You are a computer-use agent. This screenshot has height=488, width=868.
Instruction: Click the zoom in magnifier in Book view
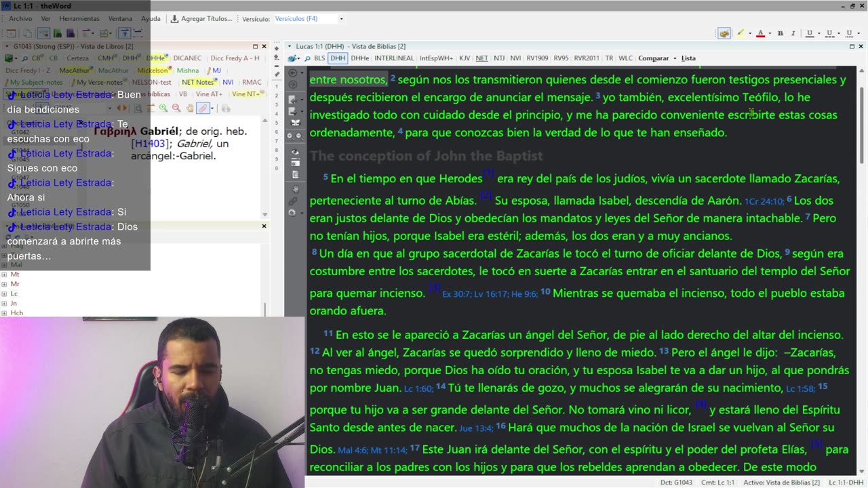163,108
